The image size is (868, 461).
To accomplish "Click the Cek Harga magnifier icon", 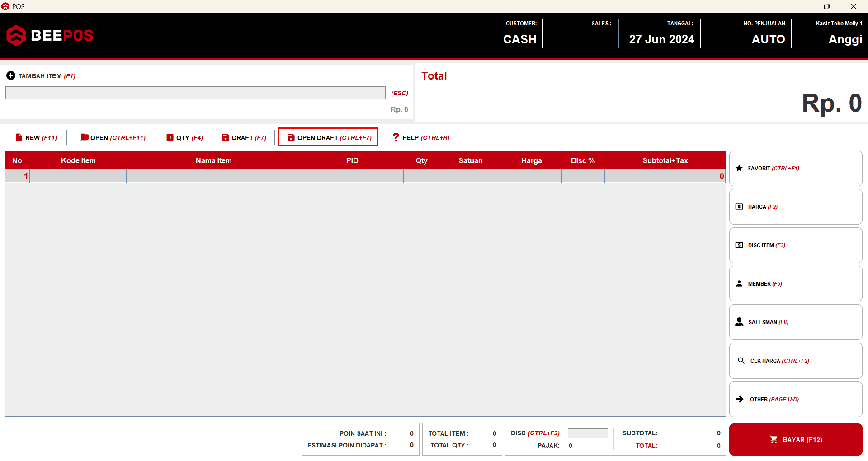I will coord(741,361).
